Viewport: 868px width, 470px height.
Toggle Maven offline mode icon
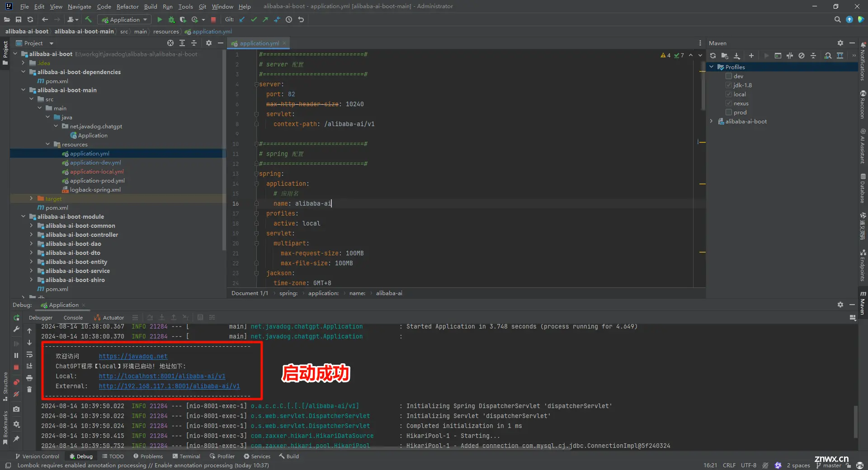(789, 56)
